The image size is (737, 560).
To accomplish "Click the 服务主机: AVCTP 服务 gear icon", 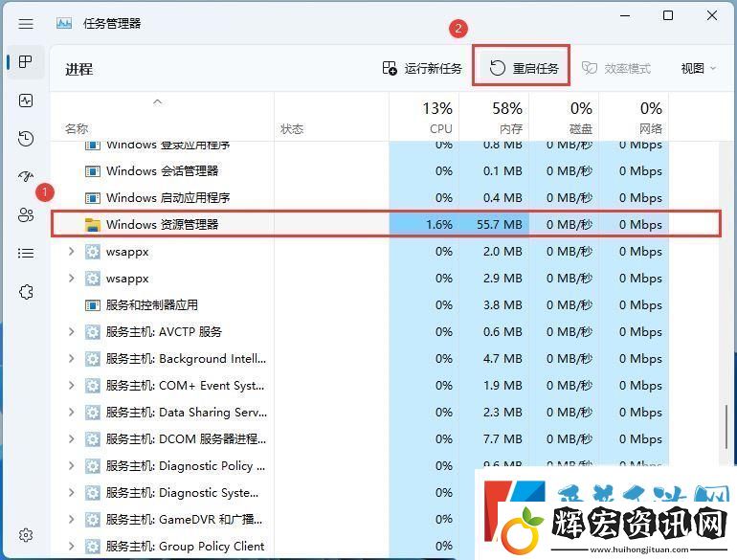I will (93, 332).
